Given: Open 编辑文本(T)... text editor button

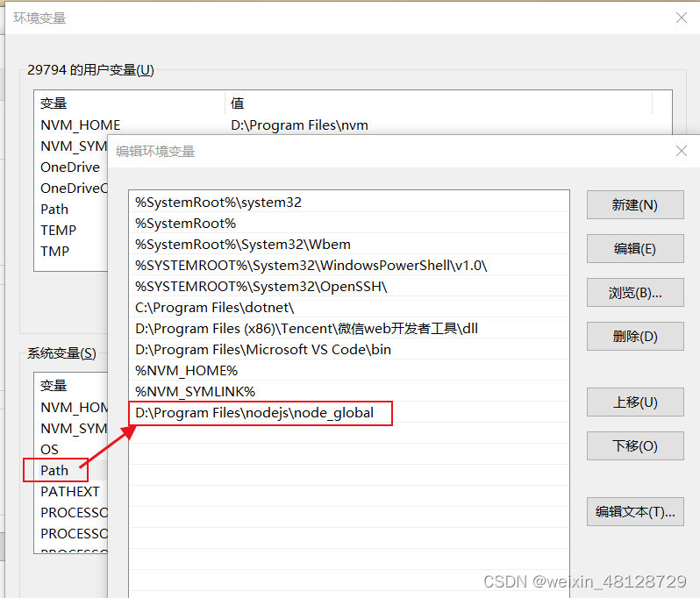Looking at the screenshot, I should (x=635, y=511).
